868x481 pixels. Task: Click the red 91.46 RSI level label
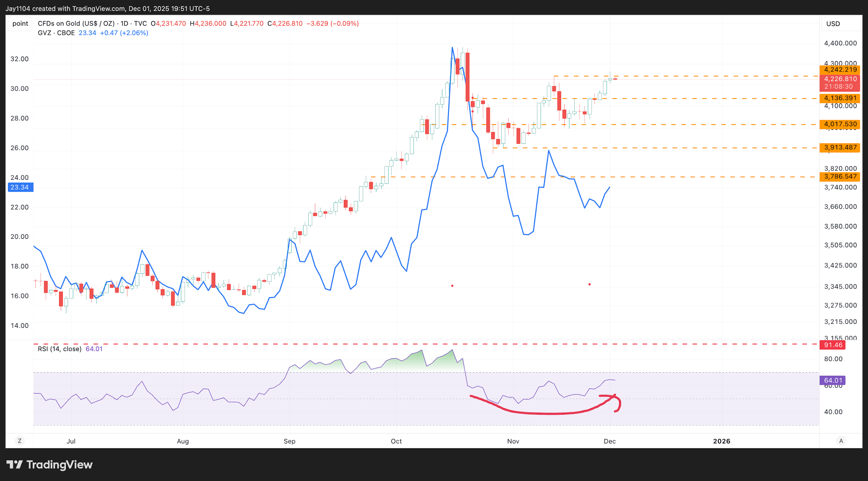(833, 345)
